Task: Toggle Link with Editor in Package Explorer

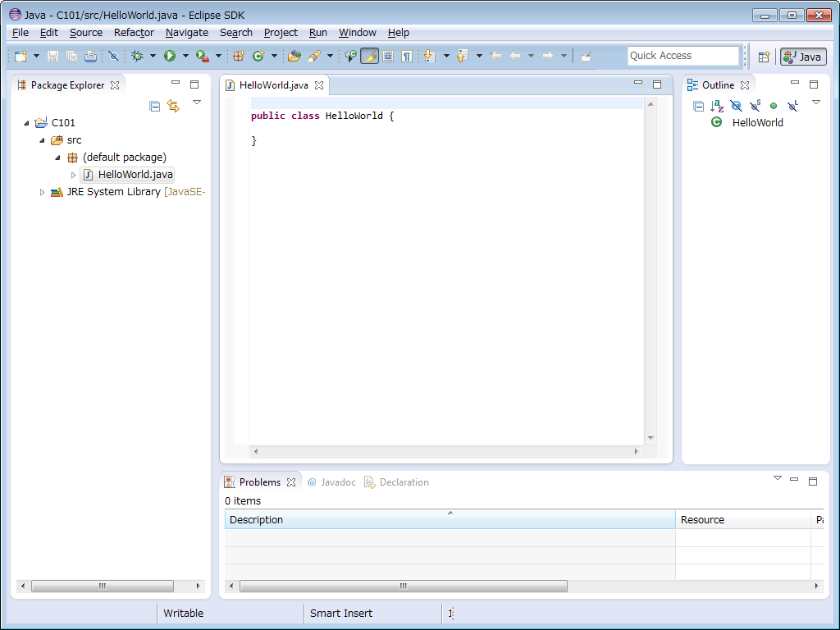Action: pyautogui.click(x=173, y=106)
